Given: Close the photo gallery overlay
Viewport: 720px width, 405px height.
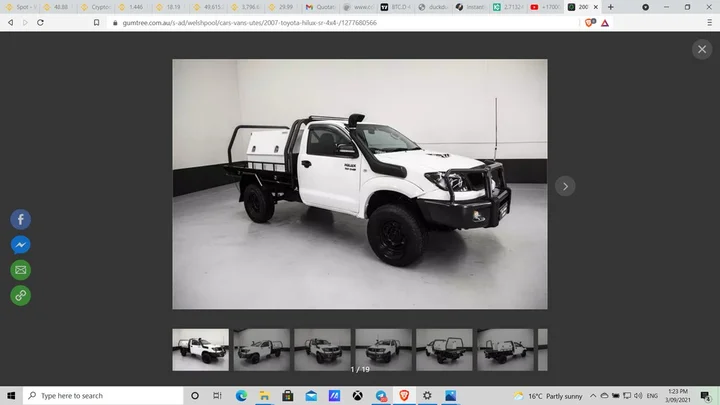Looking at the screenshot, I should pos(701,49).
